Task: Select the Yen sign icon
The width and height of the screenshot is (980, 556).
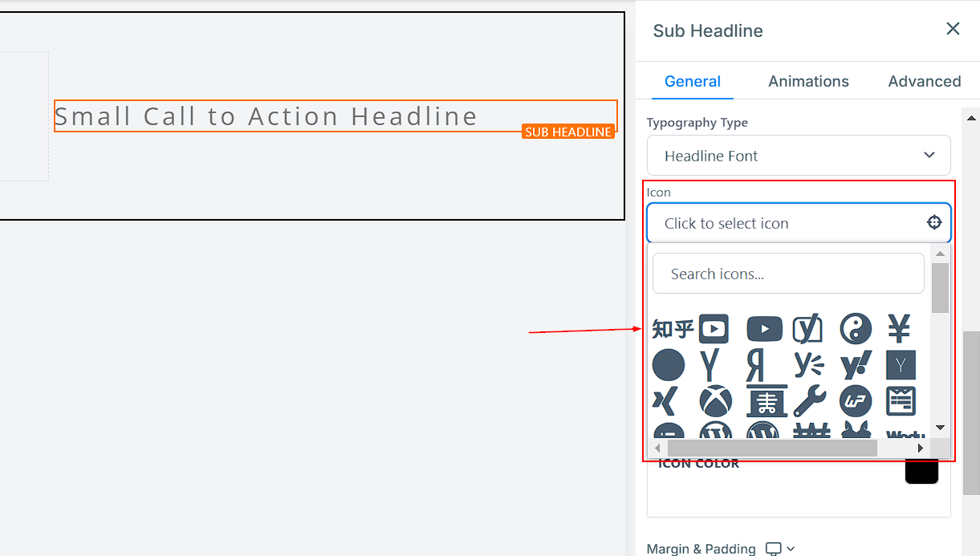Action: [x=899, y=328]
